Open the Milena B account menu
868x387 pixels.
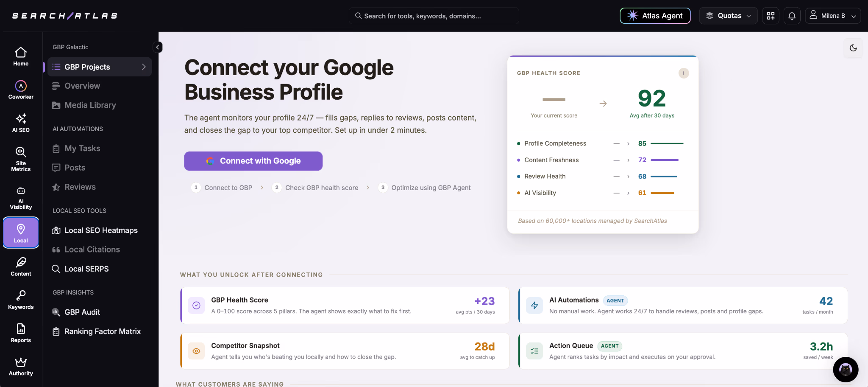click(833, 16)
